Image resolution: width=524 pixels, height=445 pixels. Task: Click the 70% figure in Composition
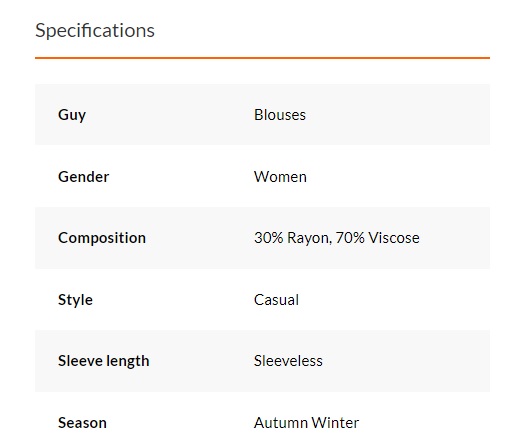(350, 238)
